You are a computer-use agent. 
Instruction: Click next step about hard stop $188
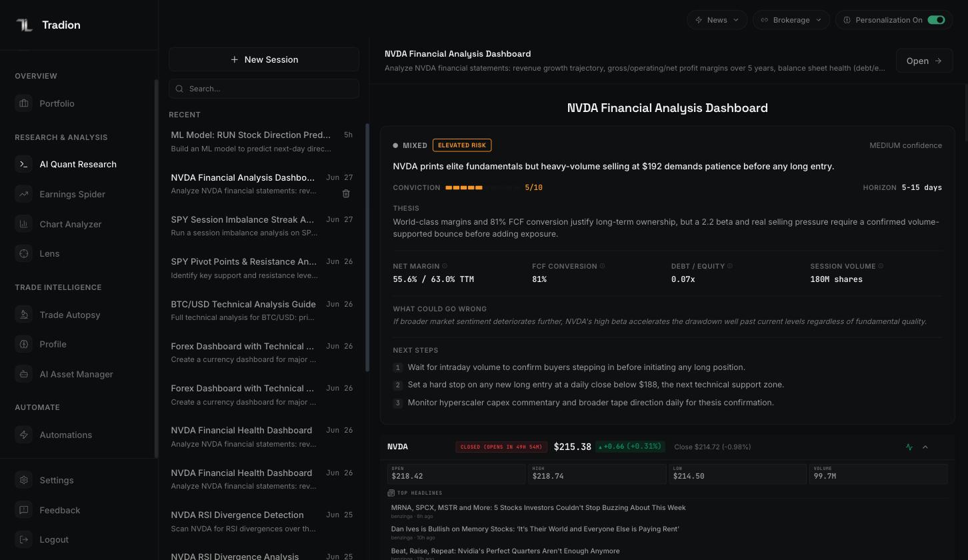click(x=595, y=385)
